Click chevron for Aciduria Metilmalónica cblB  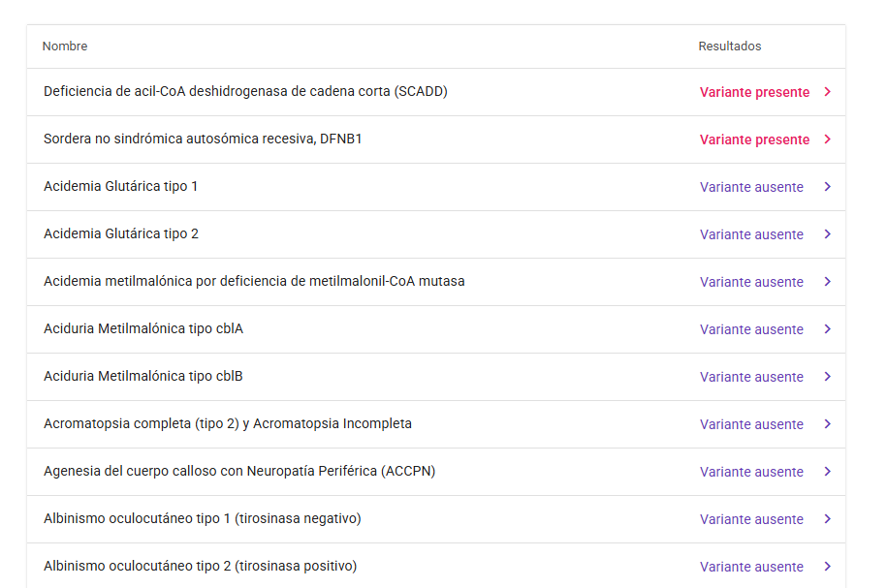pyautogui.click(x=827, y=377)
